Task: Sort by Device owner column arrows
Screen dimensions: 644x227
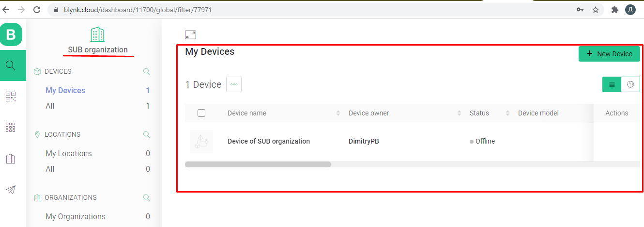Action: click(459, 113)
